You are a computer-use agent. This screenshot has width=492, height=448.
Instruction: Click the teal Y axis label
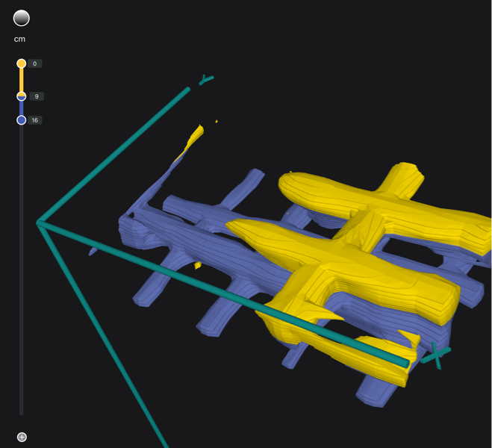(x=206, y=79)
